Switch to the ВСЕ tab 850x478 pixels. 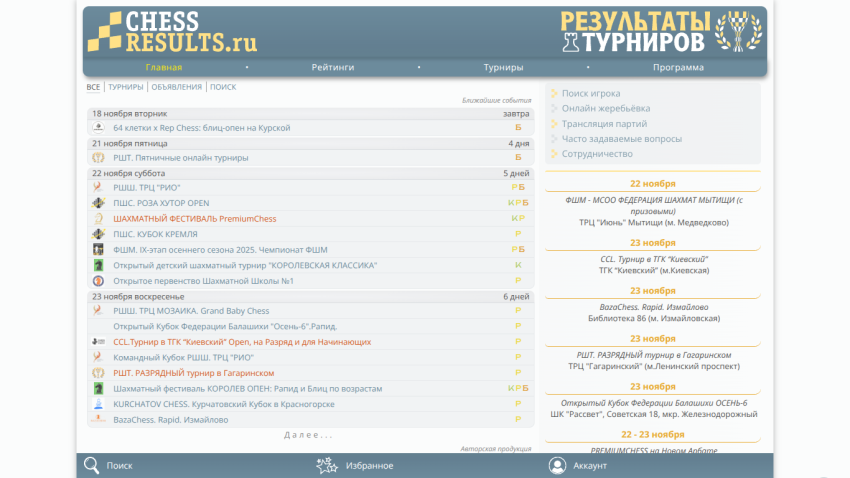pyautogui.click(x=93, y=87)
